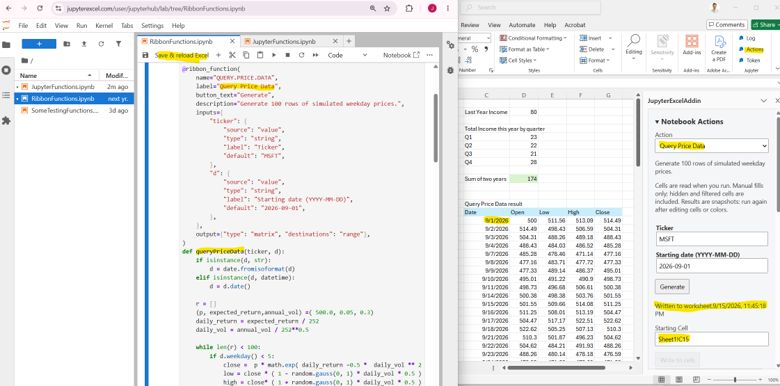This screenshot has width=780, height=386.
Task: Click Save & reload Excel
Action: 182,55
